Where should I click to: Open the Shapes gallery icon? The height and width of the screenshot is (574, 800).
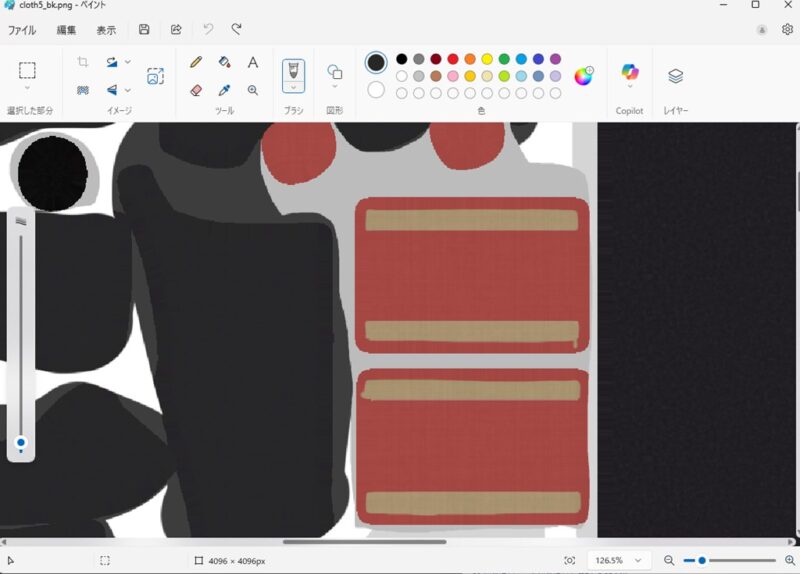point(335,72)
